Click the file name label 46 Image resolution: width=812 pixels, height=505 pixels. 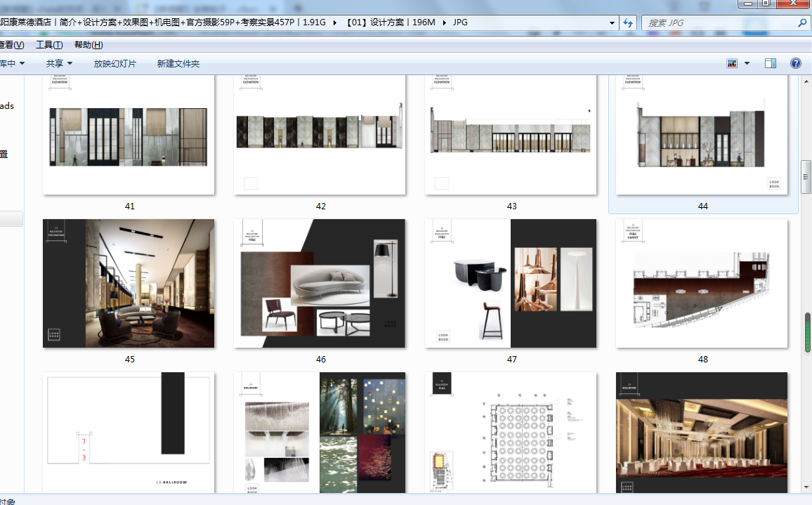click(x=321, y=359)
